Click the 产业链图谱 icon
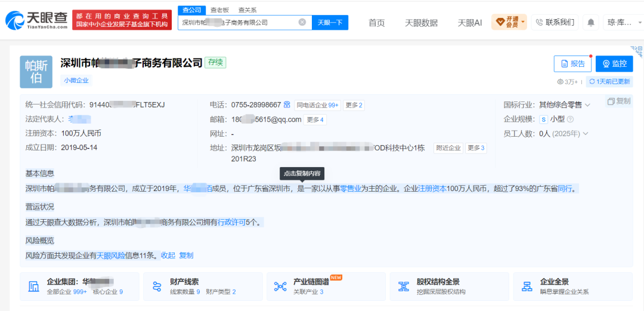644x311 pixels. [280, 287]
